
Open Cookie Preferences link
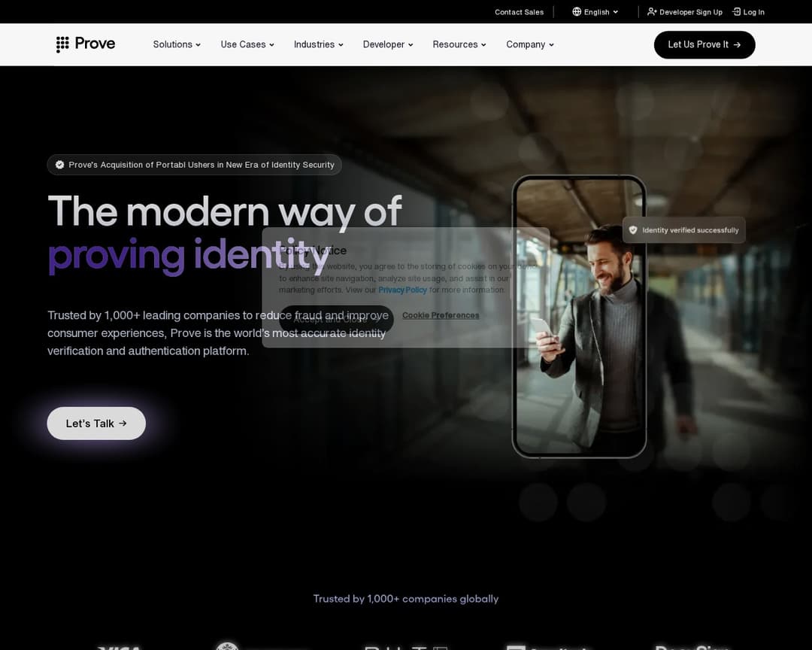tap(441, 315)
